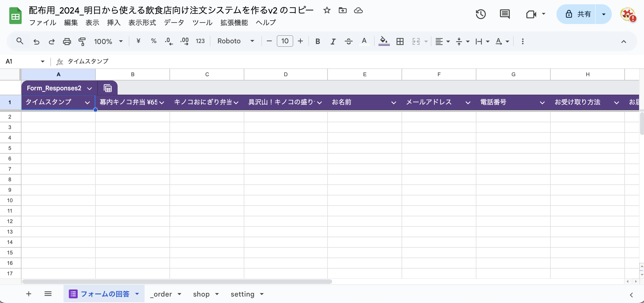Open the 拡張機能 menu
The image size is (644, 303).
[x=234, y=22]
